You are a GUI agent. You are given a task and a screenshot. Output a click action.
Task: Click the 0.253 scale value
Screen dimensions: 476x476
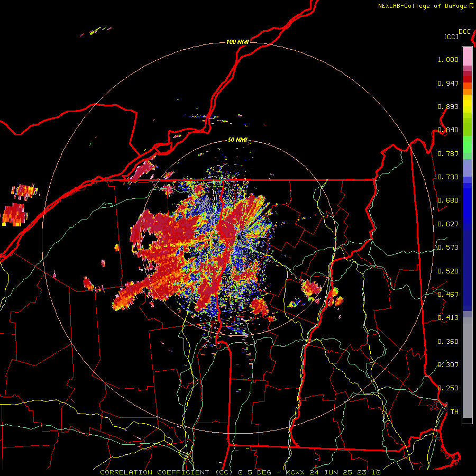coord(448,388)
